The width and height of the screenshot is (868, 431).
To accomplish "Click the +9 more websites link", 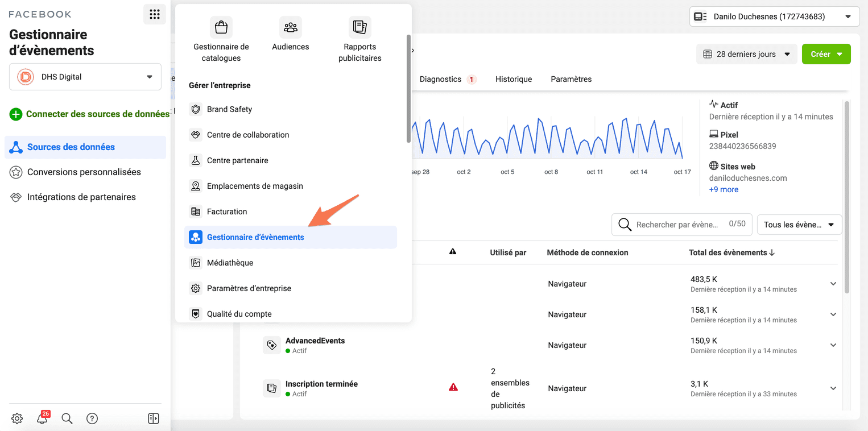I will click(x=724, y=189).
